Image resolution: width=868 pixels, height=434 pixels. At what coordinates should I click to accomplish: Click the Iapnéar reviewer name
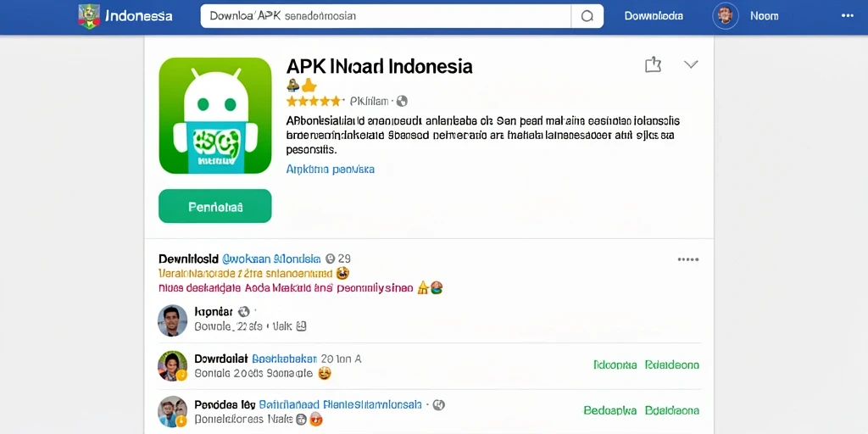pyautogui.click(x=214, y=312)
